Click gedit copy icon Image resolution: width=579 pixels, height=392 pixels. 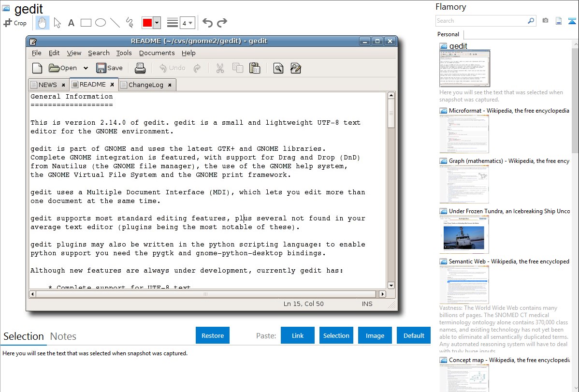point(237,68)
